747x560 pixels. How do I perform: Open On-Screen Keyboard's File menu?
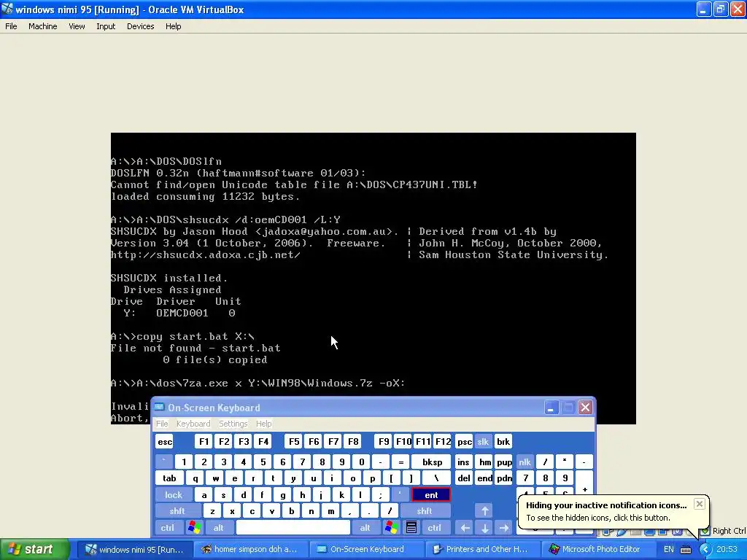(x=162, y=424)
